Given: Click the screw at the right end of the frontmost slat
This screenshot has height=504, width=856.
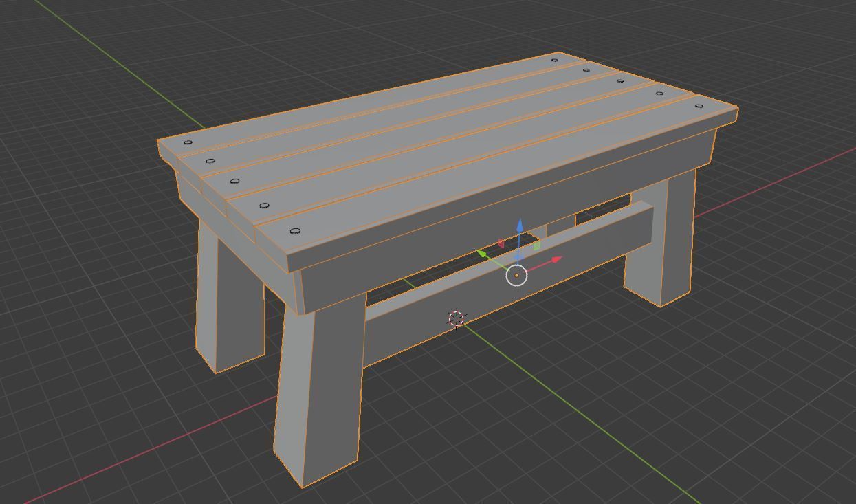Looking at the screenshot, I should 699,107.
